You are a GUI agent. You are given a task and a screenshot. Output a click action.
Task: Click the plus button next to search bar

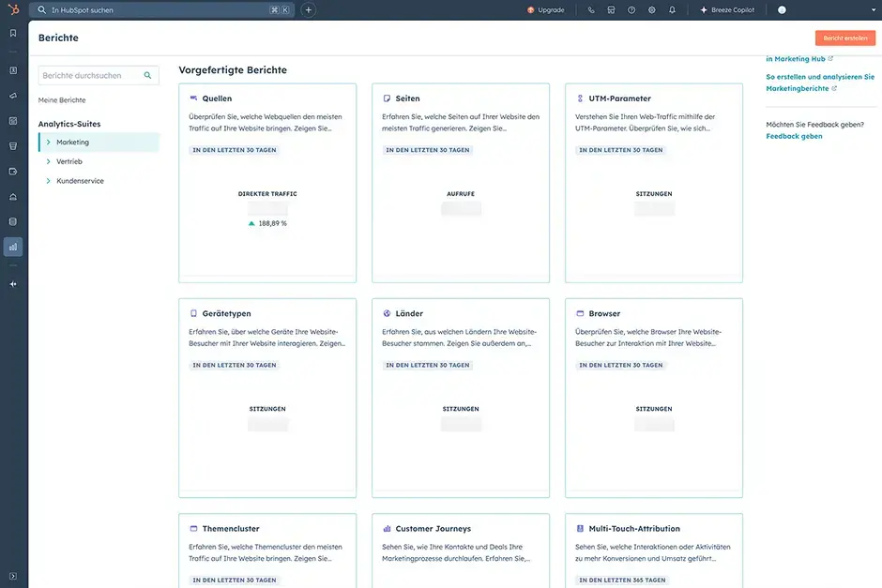tap(308, 10)
